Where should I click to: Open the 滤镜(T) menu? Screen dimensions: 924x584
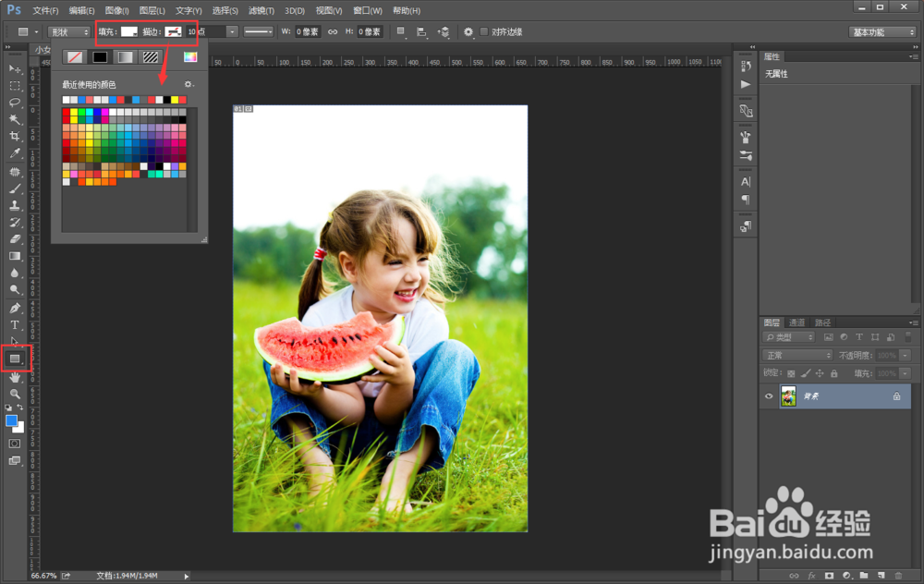coord(261,10)
